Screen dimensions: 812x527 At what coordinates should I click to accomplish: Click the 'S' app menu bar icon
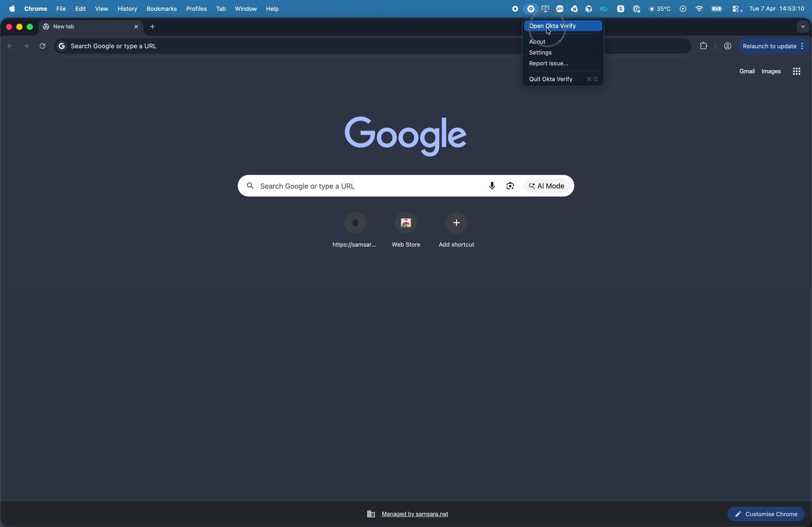(621, 9)
